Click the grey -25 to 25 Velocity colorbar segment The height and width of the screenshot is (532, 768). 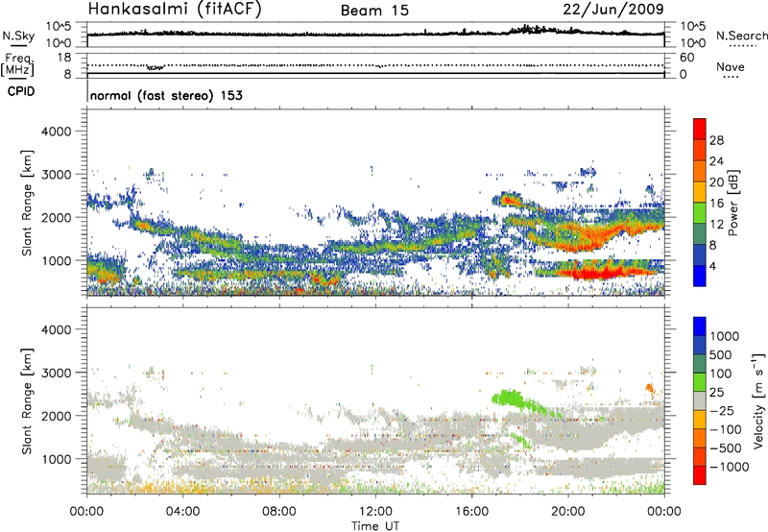coord(700,400)
